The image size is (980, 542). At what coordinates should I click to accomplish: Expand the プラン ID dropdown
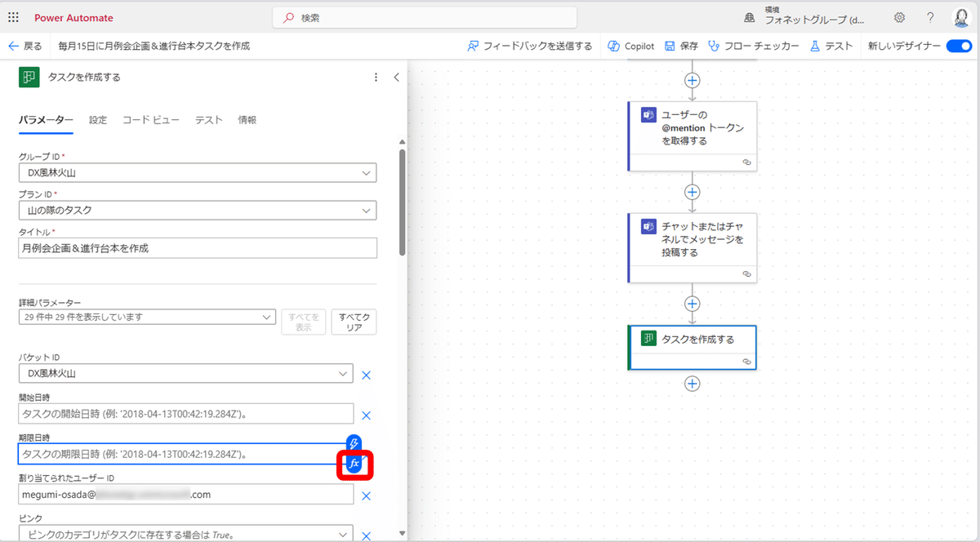click(366, 211)
